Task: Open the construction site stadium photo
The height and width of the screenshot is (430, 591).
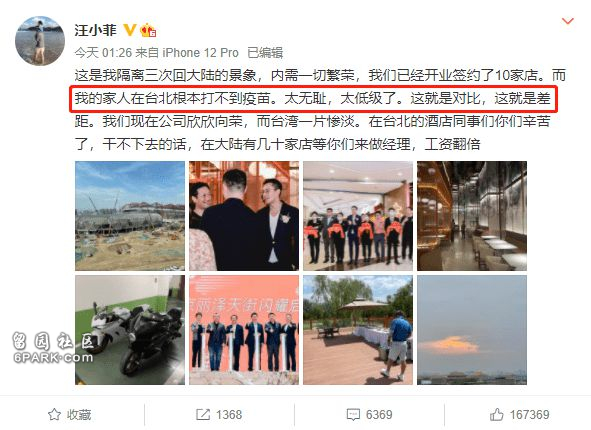Action: (130, 216)
